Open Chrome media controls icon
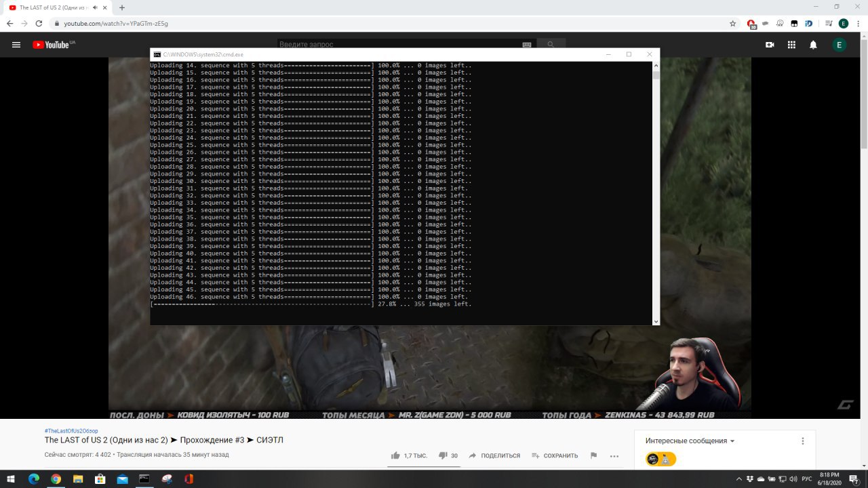868x488 pixels. click(829, 23)
